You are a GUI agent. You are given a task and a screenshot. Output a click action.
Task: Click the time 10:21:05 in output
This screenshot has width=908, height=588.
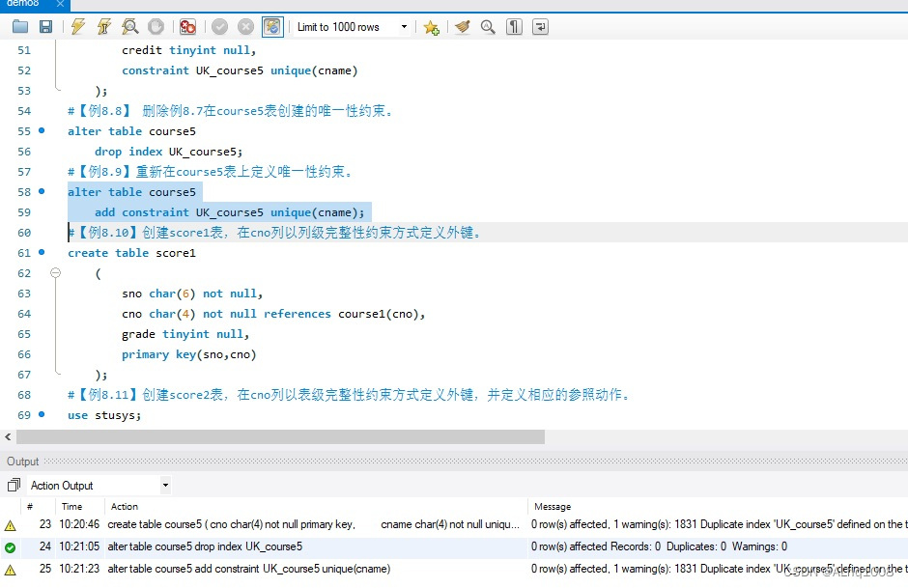pos(79,546)
